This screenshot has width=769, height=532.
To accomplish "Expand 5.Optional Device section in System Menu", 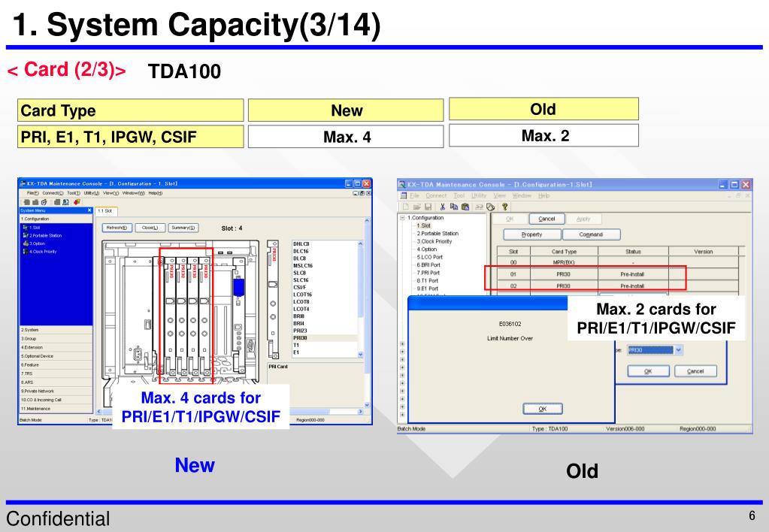I will click(56, 356).
